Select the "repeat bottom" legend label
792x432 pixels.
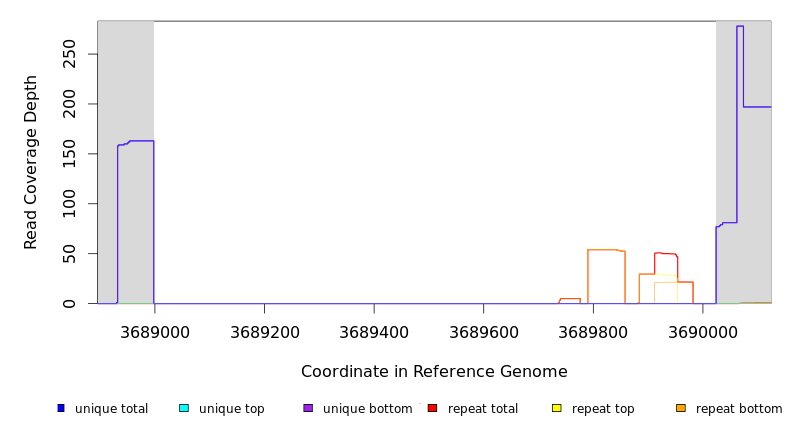tap(739, 409)
